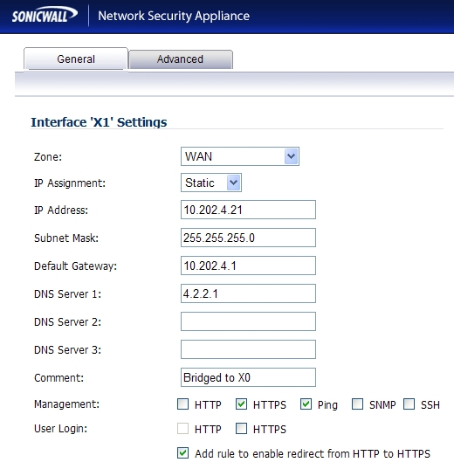Enable HTTP management checkbox
The width and height of the screenshot is (454, 476).
coord(182,404)
